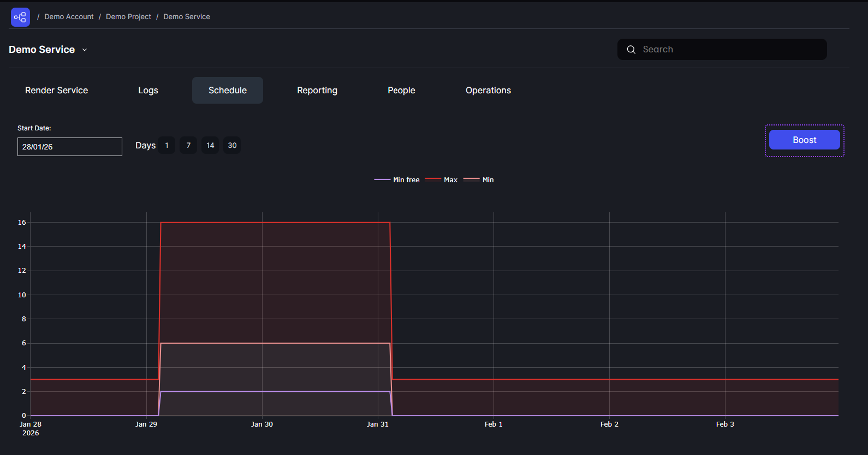
Task: Click the search magnifier icon
Action: coord(631,50)
